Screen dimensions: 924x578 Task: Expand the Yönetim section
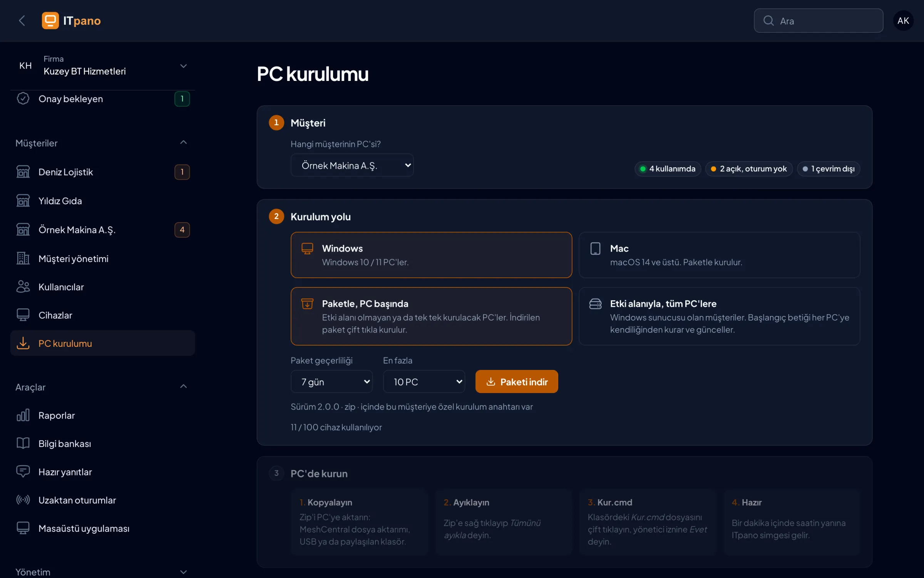point(184,572)
